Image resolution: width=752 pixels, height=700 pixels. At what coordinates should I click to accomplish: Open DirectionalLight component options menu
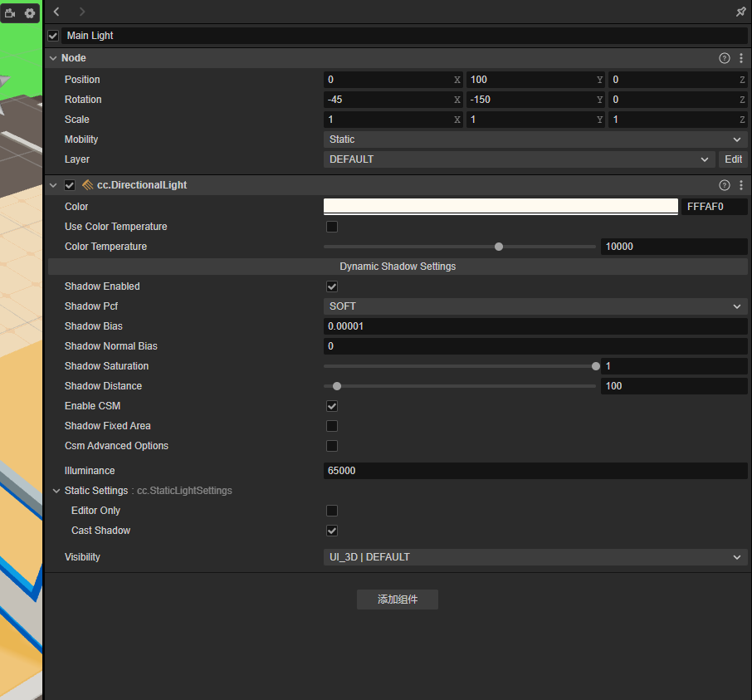coord(741,185)
